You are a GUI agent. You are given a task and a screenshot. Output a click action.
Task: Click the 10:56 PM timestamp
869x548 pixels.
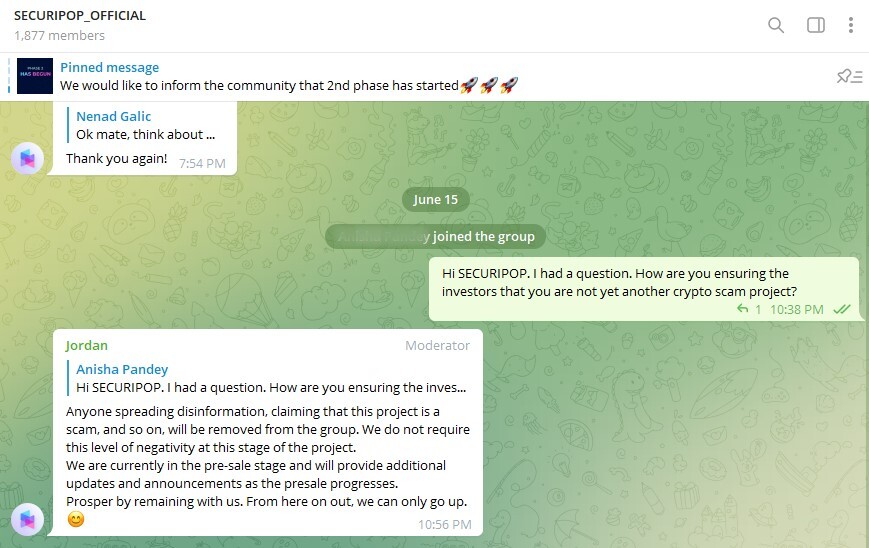pyautogui.click(x=444, y=524)
